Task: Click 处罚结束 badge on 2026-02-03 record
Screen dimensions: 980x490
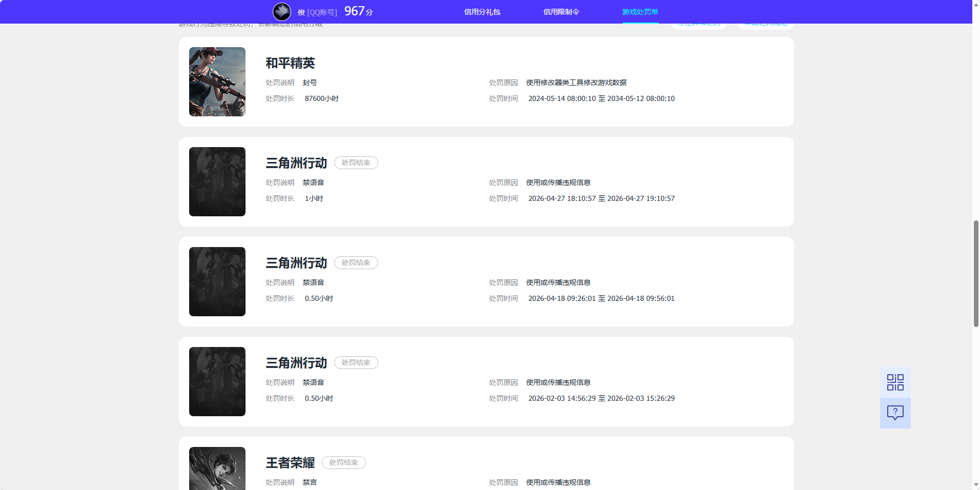Action: pyautogui.click(x=356, y=362)
